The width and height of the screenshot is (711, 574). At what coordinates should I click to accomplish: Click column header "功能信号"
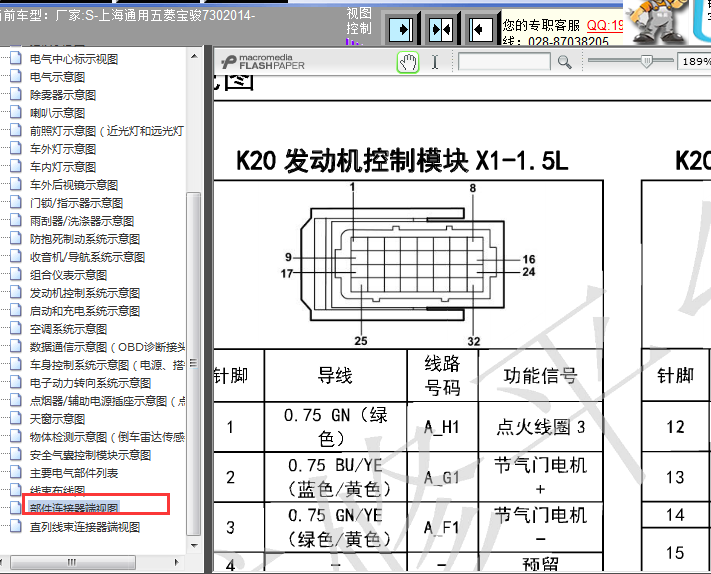point(541,375)
